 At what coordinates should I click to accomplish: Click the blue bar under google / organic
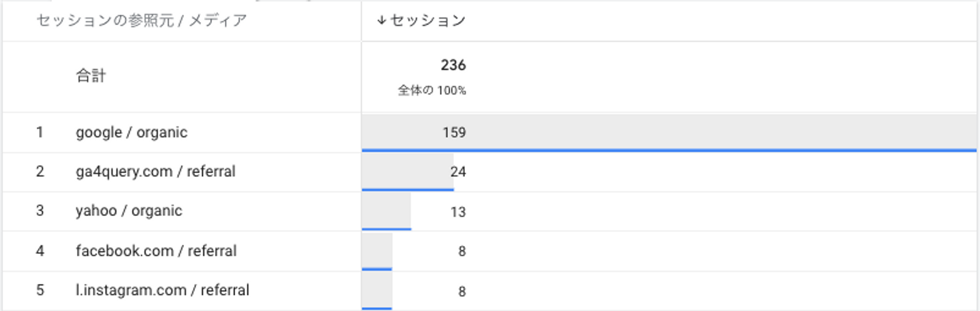(x=669, y=150)
